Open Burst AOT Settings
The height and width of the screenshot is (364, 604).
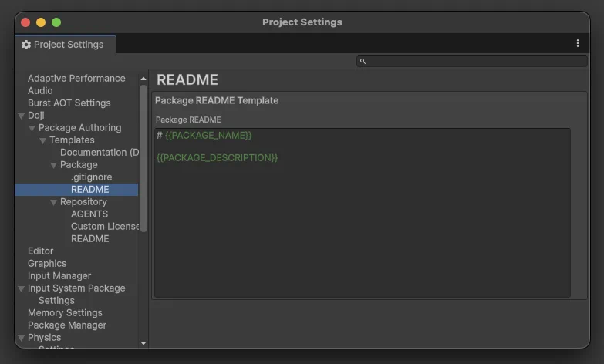(69, 103)
